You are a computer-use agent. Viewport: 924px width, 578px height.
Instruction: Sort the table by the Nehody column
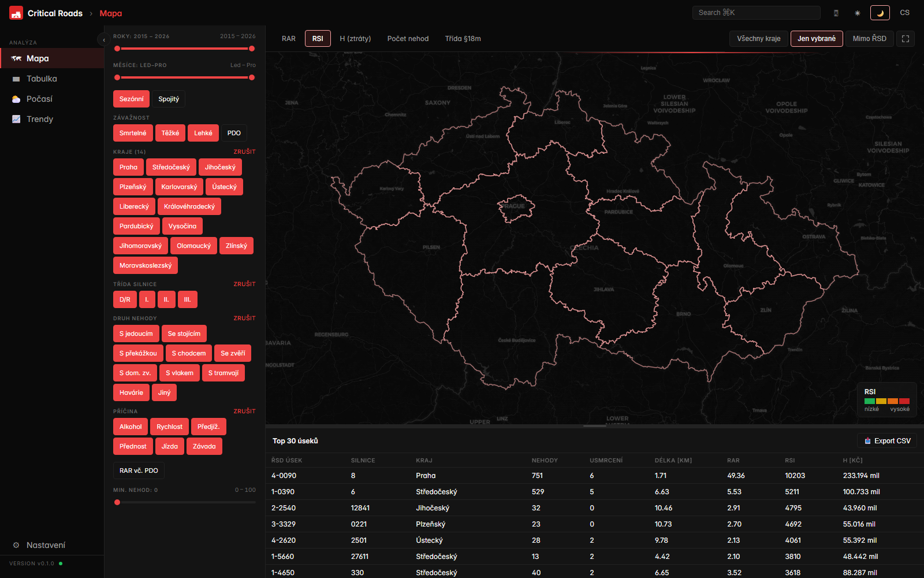[545, 461]
